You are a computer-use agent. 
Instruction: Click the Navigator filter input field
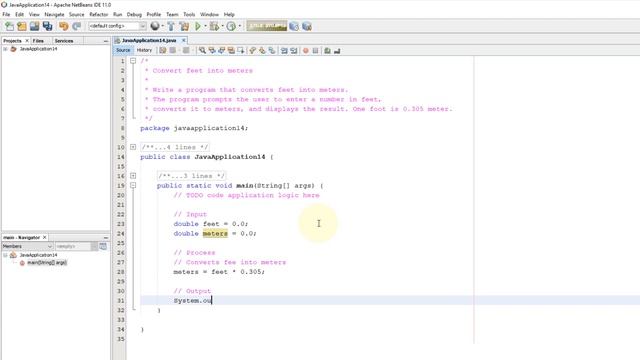(73, 246)
